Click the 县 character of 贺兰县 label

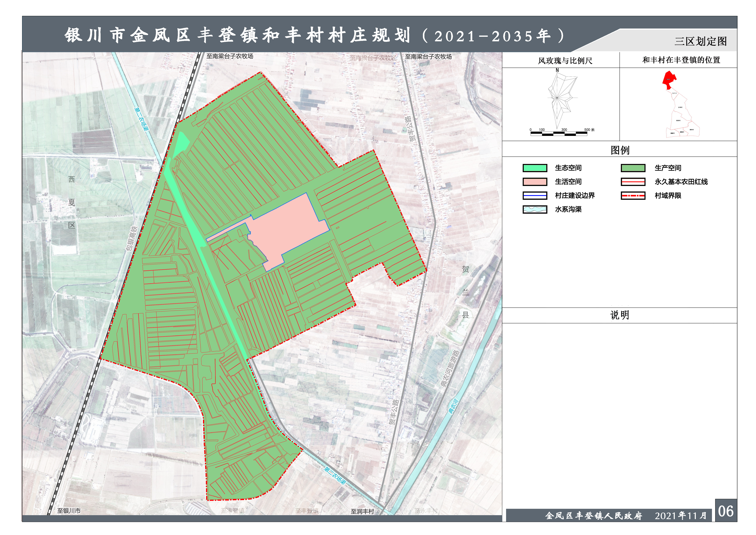pyautogui.click(x=465, y=315)
